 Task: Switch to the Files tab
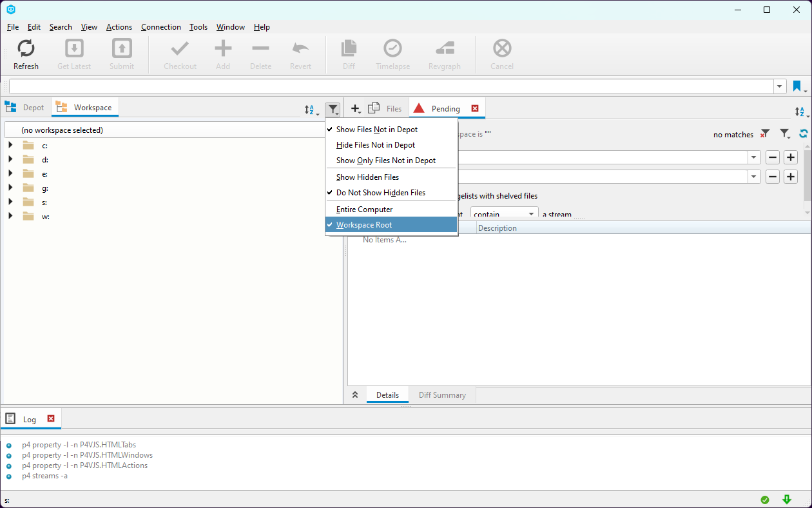pos(385,108)
